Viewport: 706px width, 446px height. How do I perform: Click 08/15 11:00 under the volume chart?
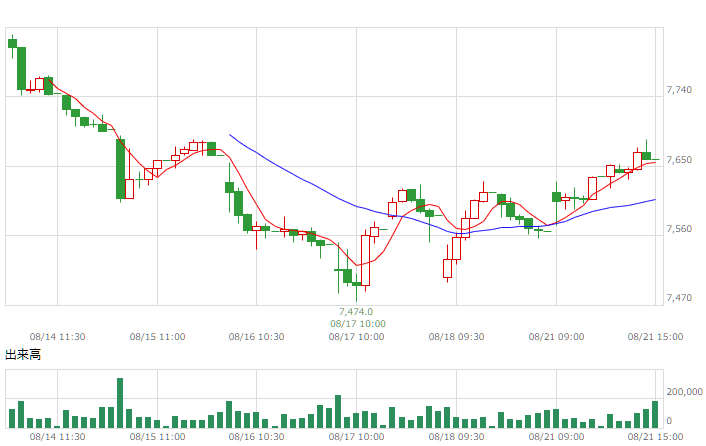click(x=157, y=437)
